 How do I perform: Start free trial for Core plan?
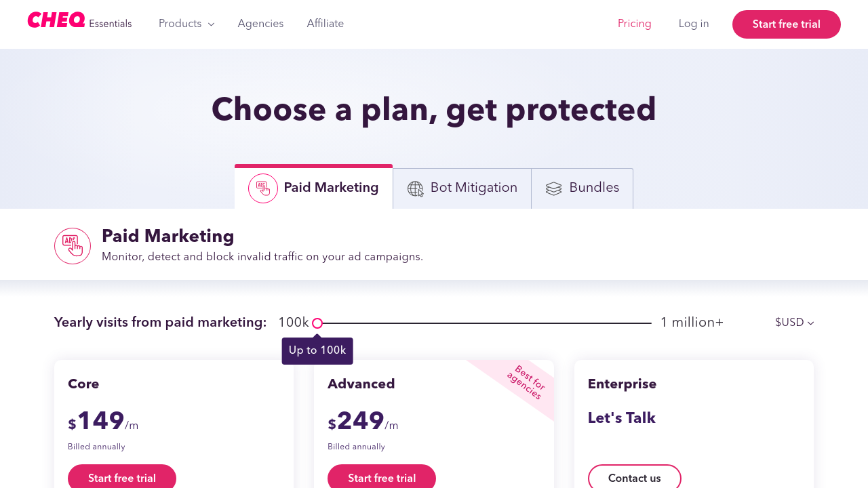(x=122, y=477)
